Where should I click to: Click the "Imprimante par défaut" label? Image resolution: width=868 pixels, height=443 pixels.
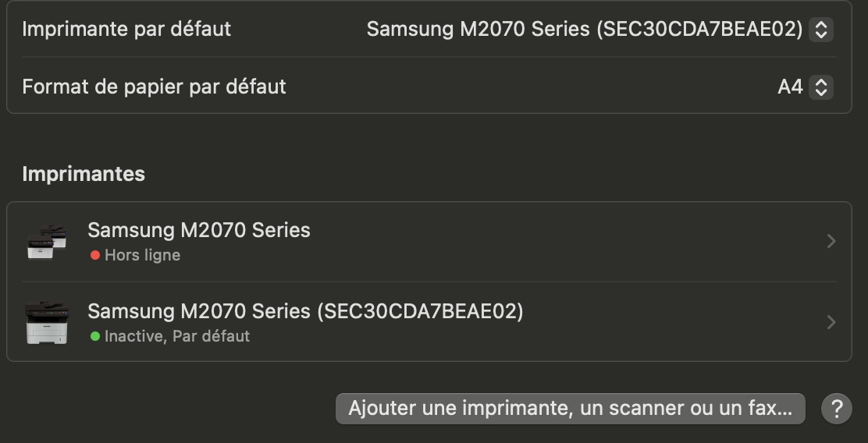point(126,30)
